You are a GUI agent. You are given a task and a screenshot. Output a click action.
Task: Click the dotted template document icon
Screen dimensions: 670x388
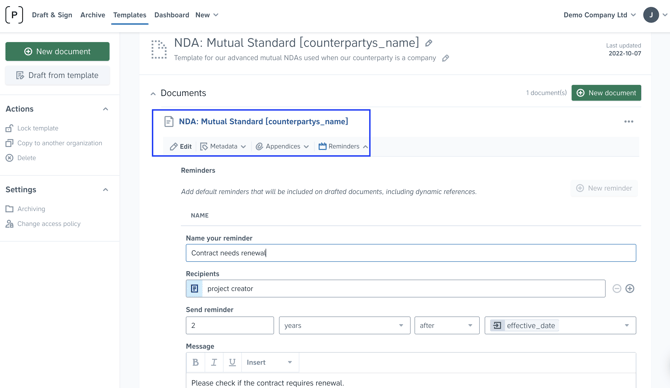point(159,50)
